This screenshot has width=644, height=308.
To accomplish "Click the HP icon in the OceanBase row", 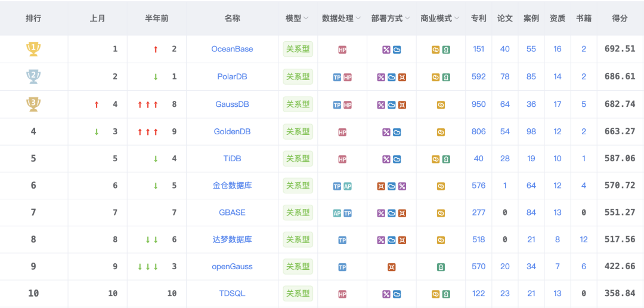I will click(x=342, y=50).
